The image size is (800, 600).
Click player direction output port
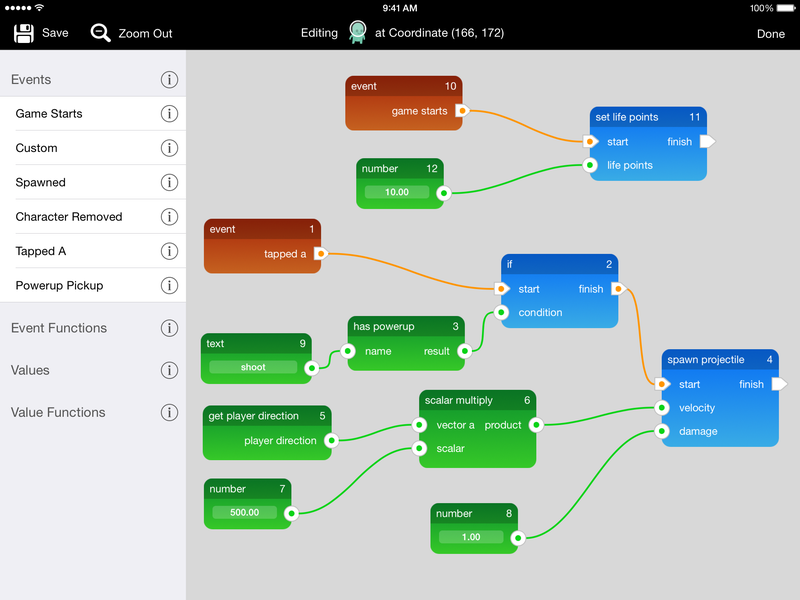(332, 440)
